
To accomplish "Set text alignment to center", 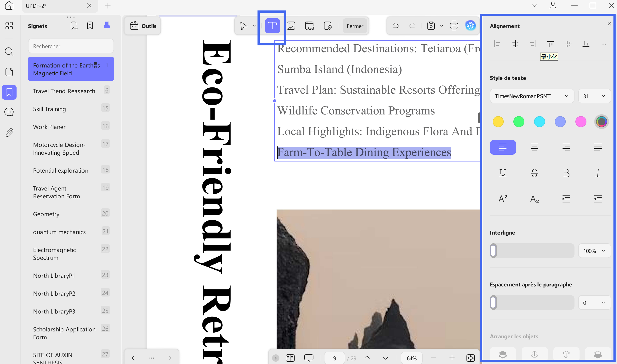I will click(x=535, y=147).
